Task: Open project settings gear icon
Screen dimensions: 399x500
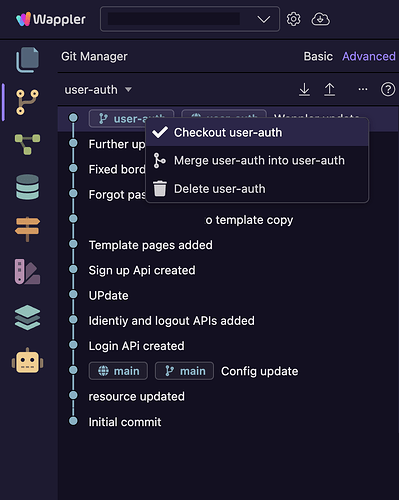Action: coord(293,19)
